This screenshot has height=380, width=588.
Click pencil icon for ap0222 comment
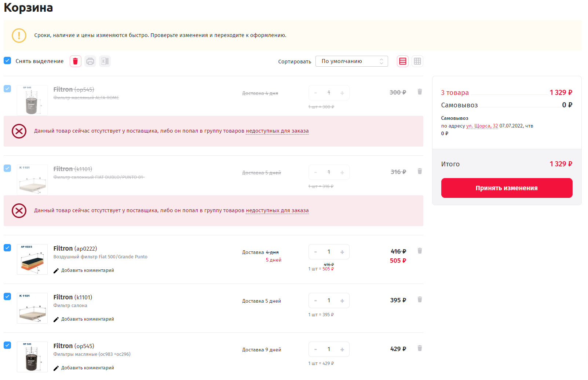point(56,270)
